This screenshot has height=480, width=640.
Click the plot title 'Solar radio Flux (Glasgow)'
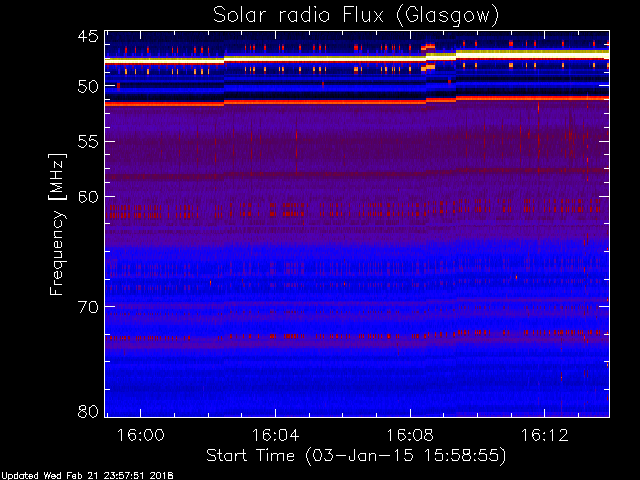(356, 16)
